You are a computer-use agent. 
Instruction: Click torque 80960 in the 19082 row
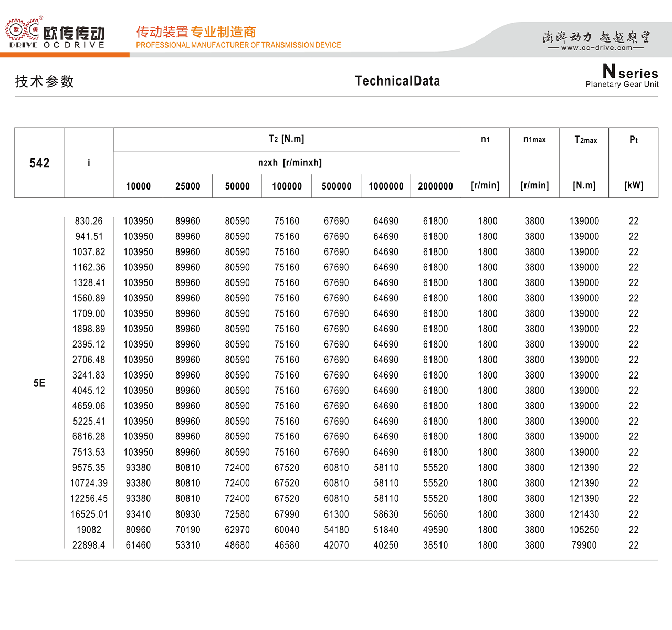coord(139,530)
